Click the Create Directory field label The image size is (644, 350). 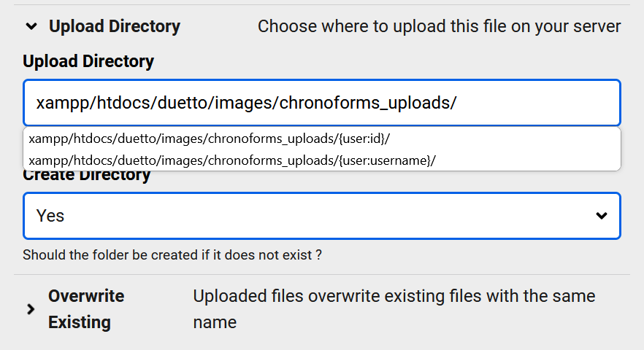pyautogui.click(x=86, y=176)
